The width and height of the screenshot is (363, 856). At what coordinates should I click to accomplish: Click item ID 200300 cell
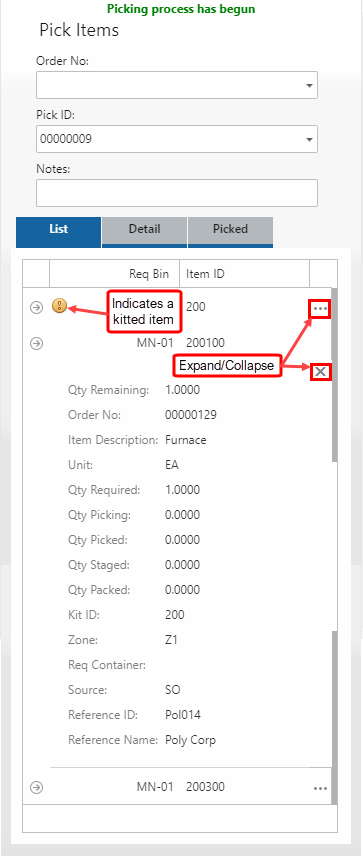click(x=205, y=787)
